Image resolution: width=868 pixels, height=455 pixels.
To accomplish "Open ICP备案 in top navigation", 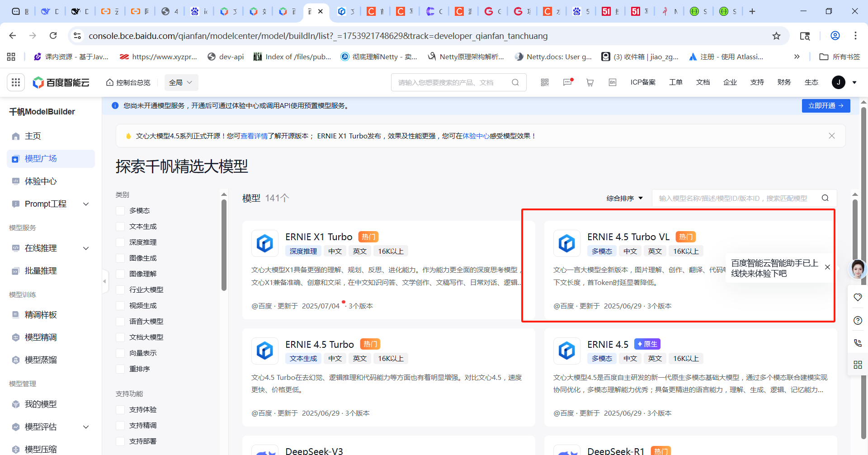I will pyautogui.click(x=643, y=82).
